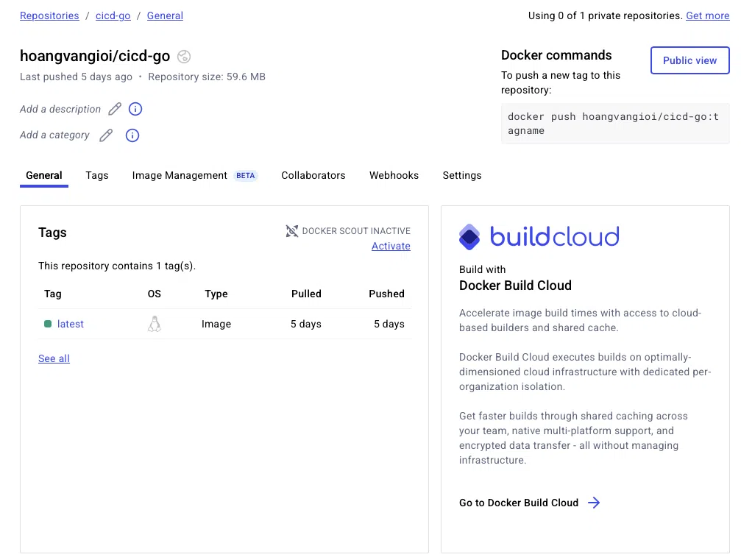Click the Pulled column header
741x560 pixels.
[x=306, y=294]
